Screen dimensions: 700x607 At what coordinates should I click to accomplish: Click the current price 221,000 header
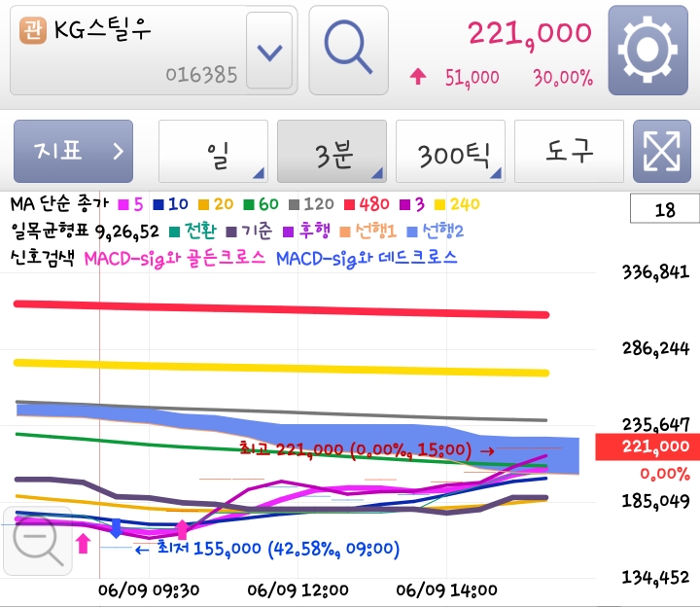(530, 34)
